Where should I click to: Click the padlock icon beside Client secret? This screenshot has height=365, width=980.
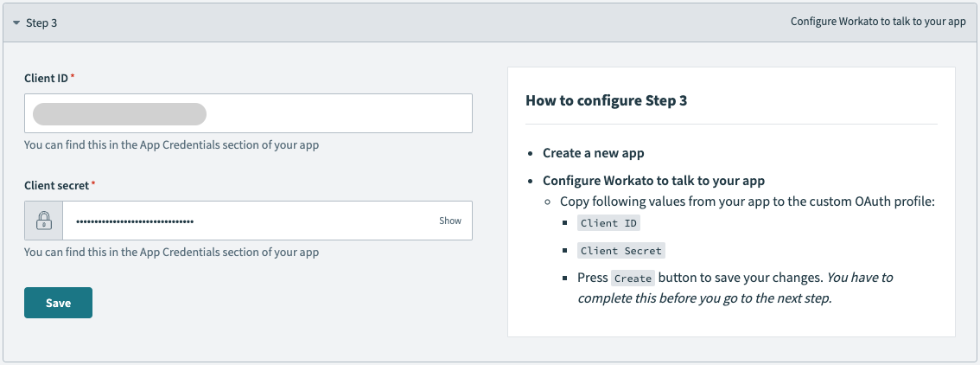[44, 221]
